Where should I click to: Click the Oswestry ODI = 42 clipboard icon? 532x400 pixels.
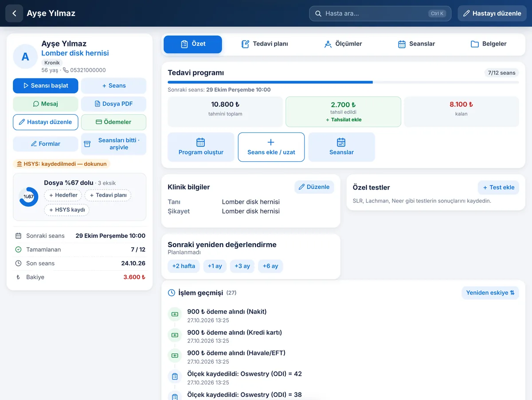[175, 377]
